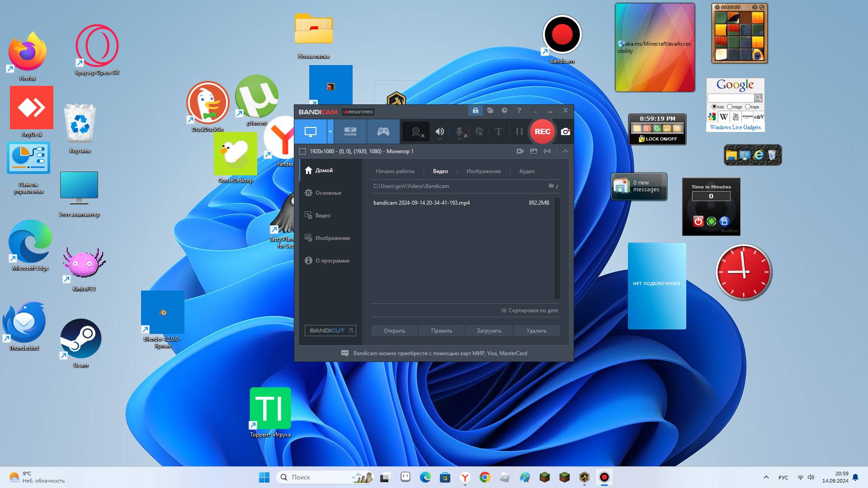Open screen mode dropdown arrow in Bandicam
The height and width of the screenshot is (488, 868).
330,131
